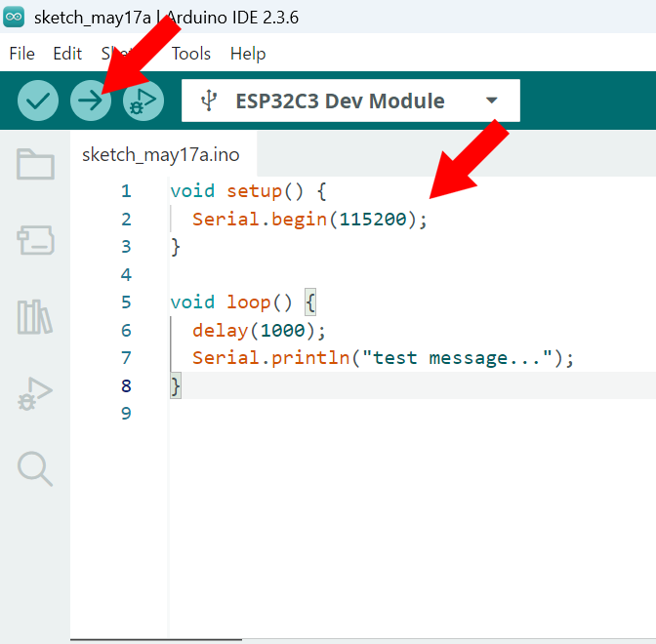Open the Tools menu
The image size is (656, 644).
pyautogui.click(x=191, y=54)
